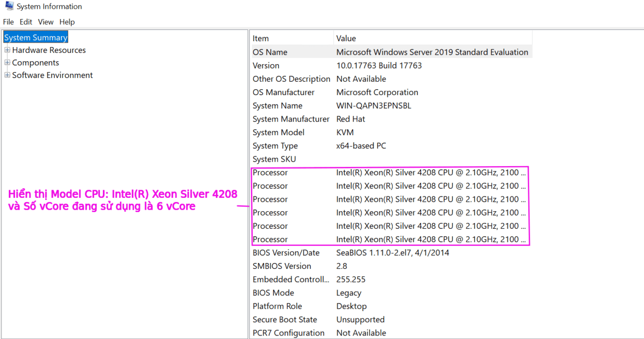
Task: Click the WIN-QAPN3EPNSBL value
Action: (374, 106)
